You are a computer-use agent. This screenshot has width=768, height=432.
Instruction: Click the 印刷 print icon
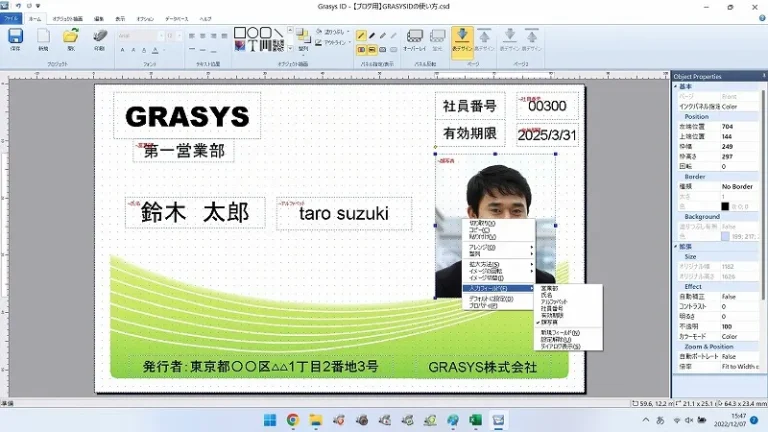click(99, 36)
